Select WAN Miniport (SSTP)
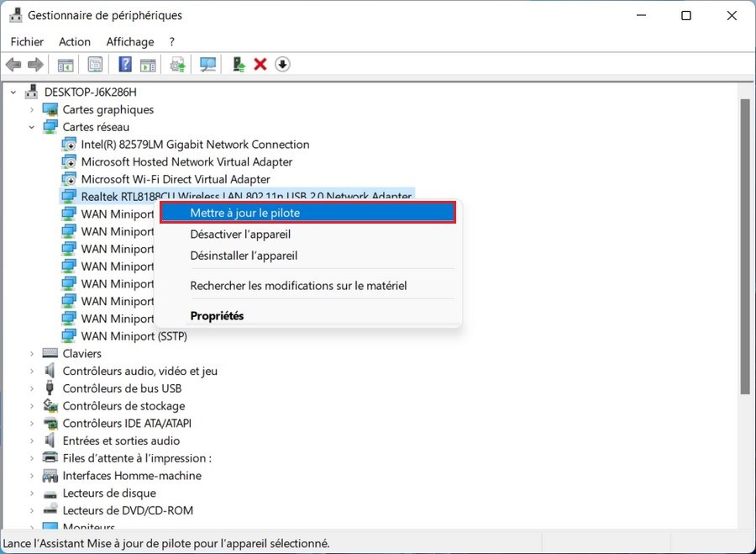The height and width of the screenshot is (554, 756). point(134,336)
